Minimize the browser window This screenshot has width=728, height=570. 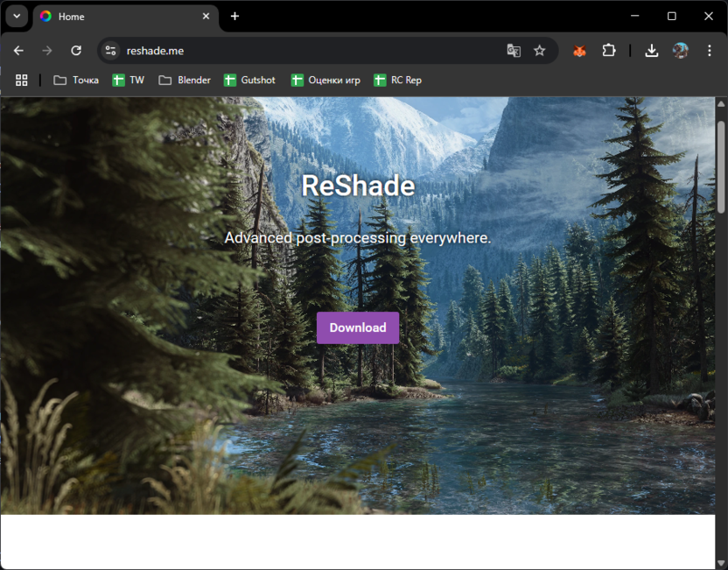point(634,17)
